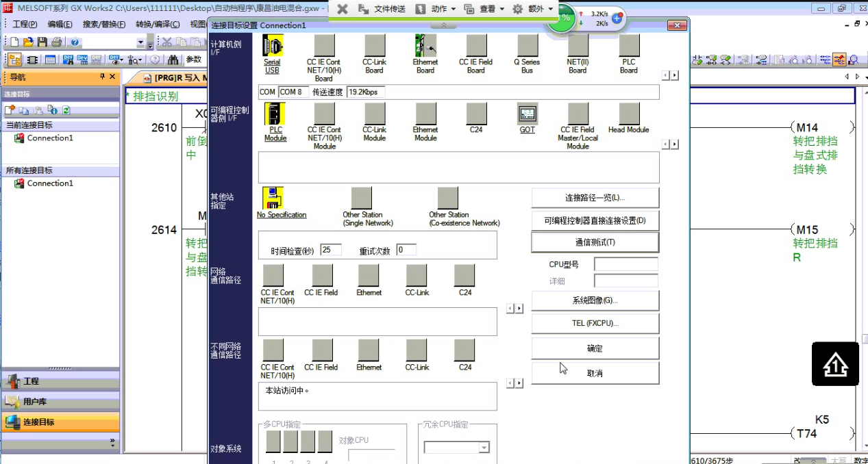Screen dimensions: 868x464
Task: Click the binoculars find-device toolbar icon
Action: click(x=173, y=60)
